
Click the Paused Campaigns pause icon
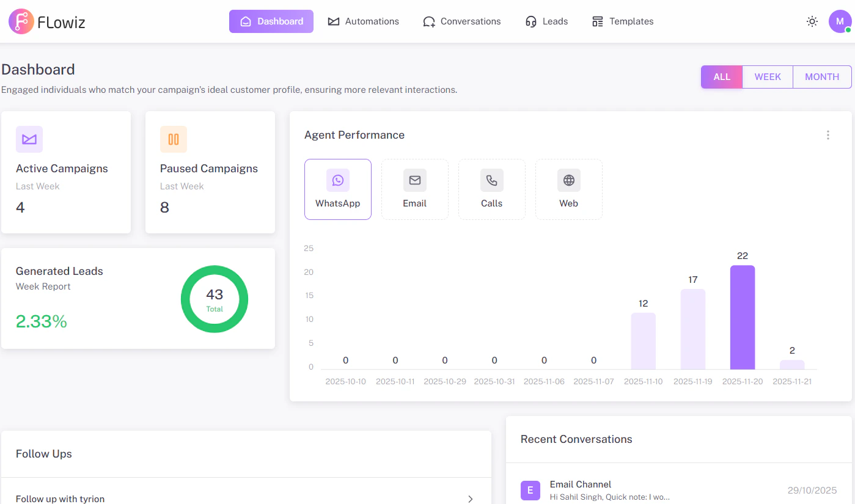point(174,139)
